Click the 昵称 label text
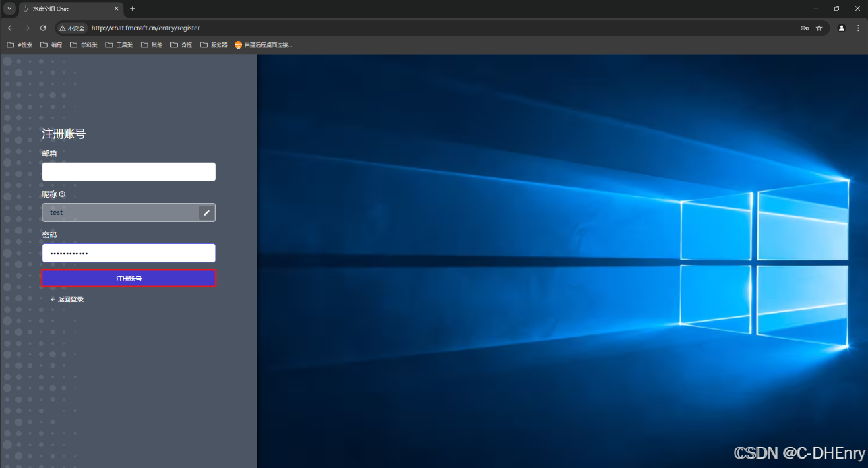Image resolution: width=868 pixels, height=468 pixels. pyautogui.click(x=49, y=194)
